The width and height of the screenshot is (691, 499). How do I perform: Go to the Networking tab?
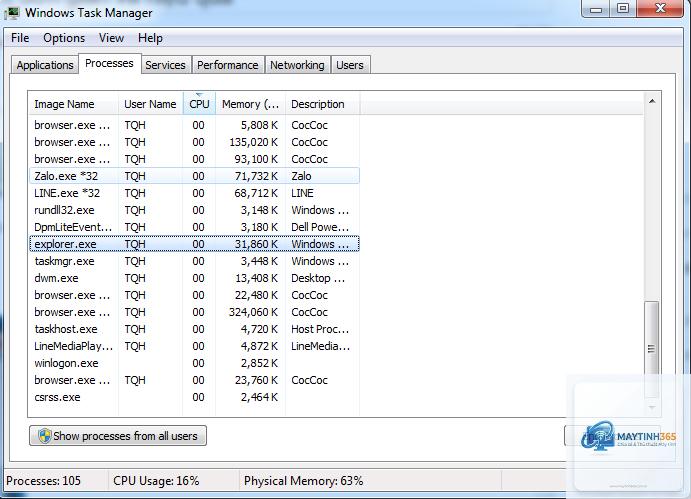pos(297,65)
